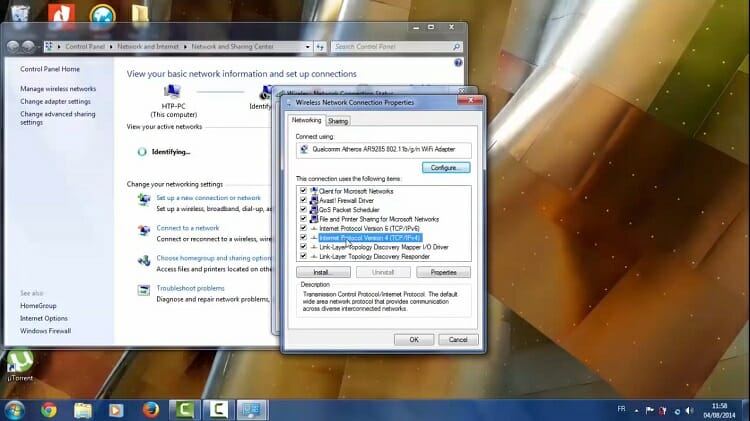750x421 pixels.
Task: Open the green Camtasia taskbar icon
Action: pos(184,410)
